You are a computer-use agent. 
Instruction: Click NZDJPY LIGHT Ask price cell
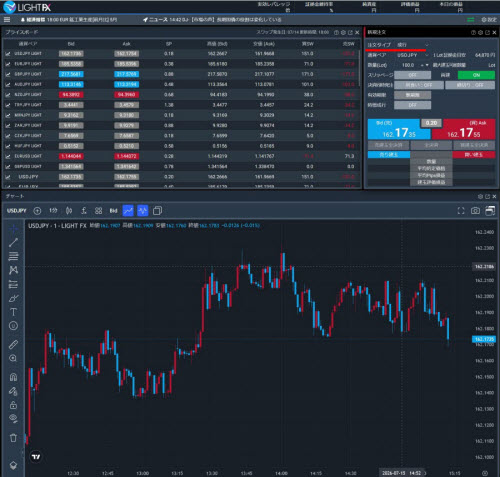click(127, 95)
